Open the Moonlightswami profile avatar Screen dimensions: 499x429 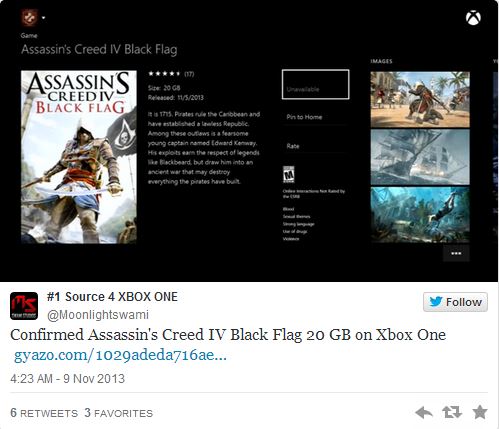tap(24, 306)
